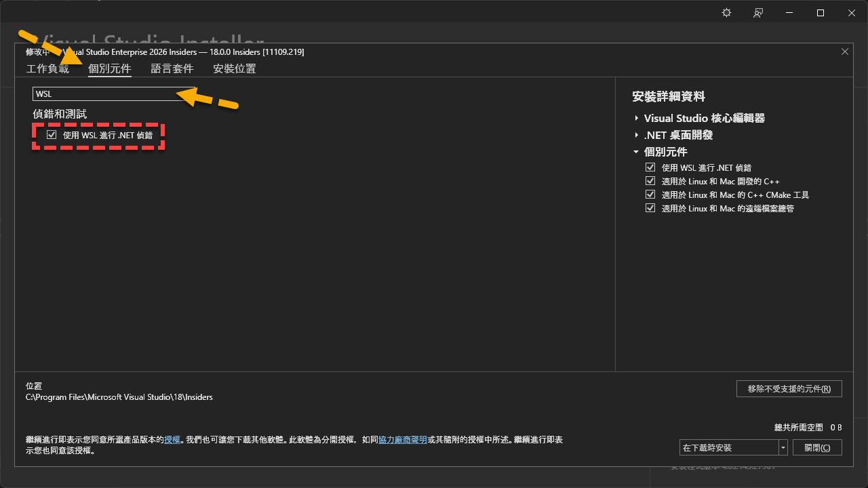Maximize the Visual Studio Installer window
868x488 pixels.
(821, 13)
